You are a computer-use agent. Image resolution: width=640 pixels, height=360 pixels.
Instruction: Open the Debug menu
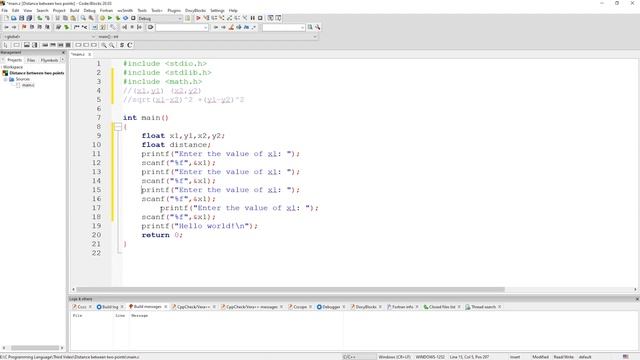tap(89, 10)
